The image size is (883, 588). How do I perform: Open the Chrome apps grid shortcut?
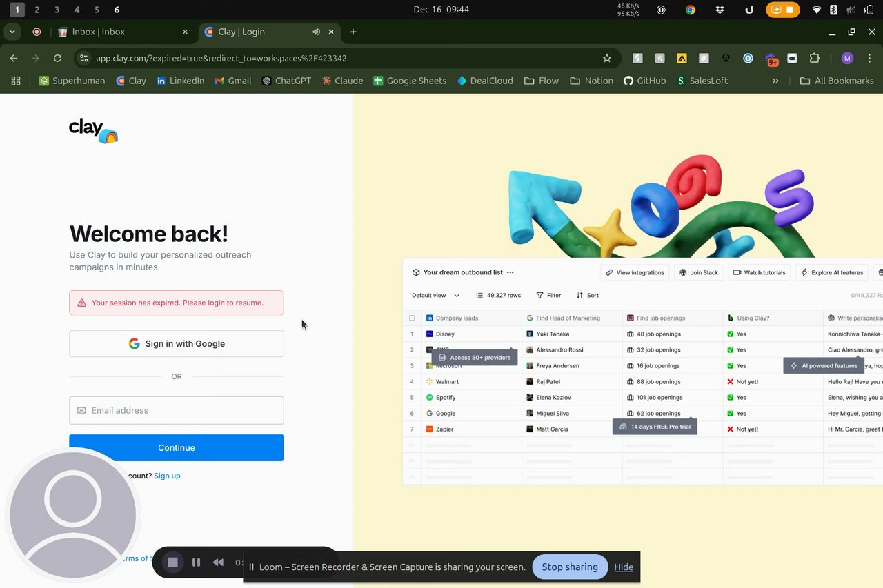pos(16,81)
